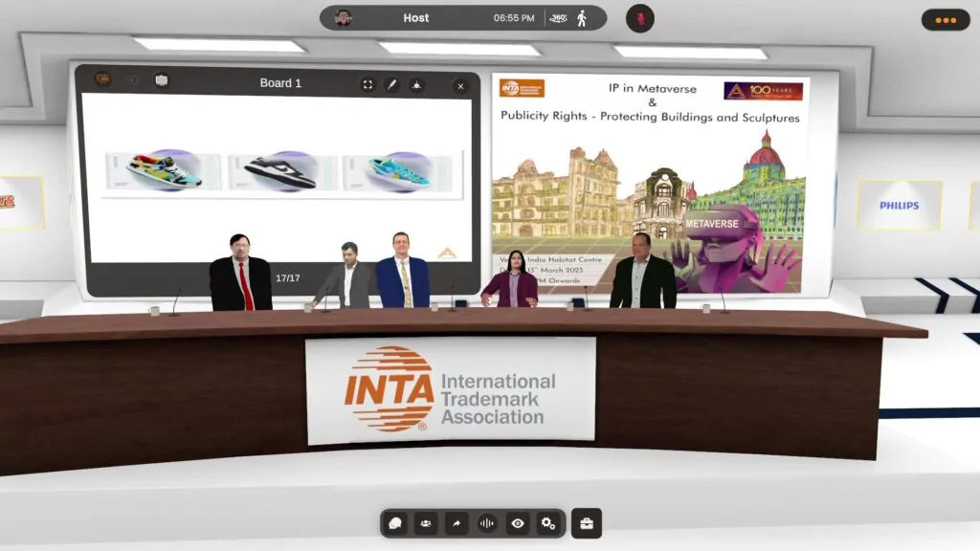
Task: Click the Board 1 title
Action: pos(280,83)
